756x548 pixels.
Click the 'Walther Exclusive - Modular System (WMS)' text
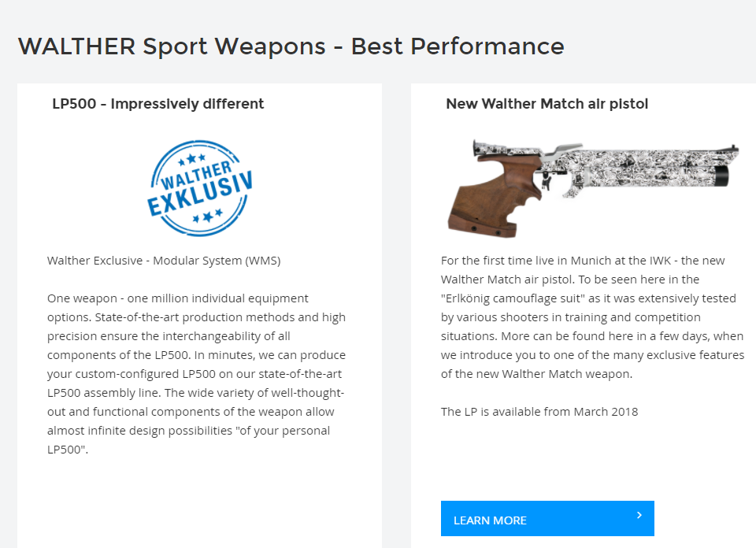coord(164,261)
